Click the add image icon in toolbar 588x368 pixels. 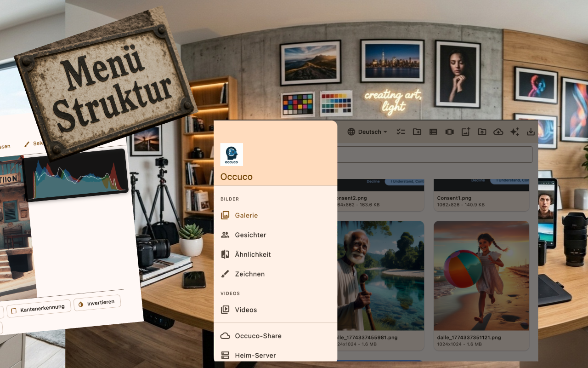point(466,132)
